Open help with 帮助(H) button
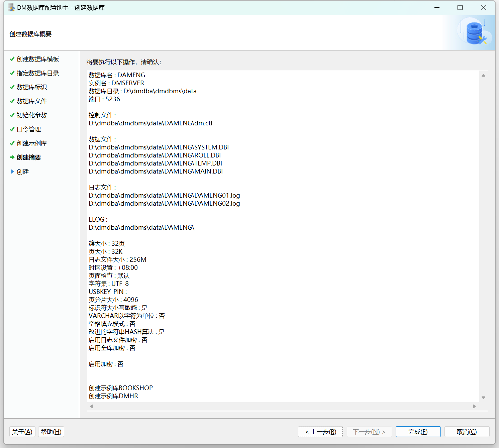 click(x=51, y=432)
